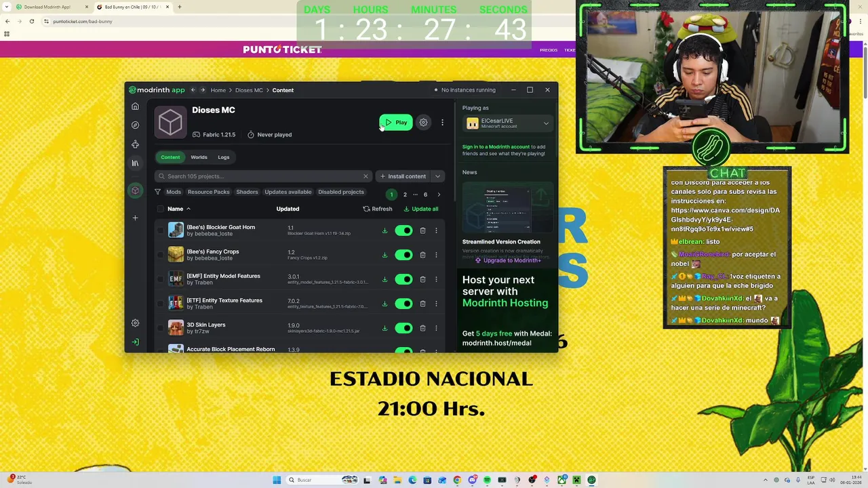Check the select-all box beside Name
Viewport: 868px width, 488px height.
click(x=160, y=209)
